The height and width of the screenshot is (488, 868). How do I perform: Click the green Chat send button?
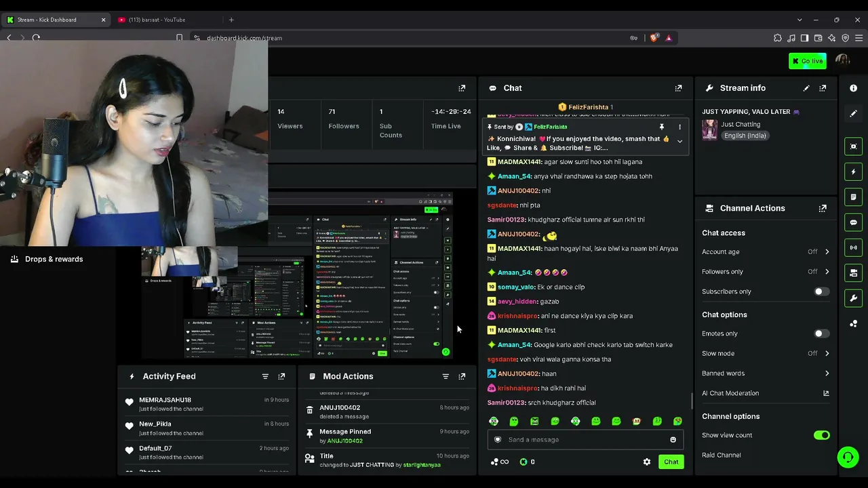(671, 462)
